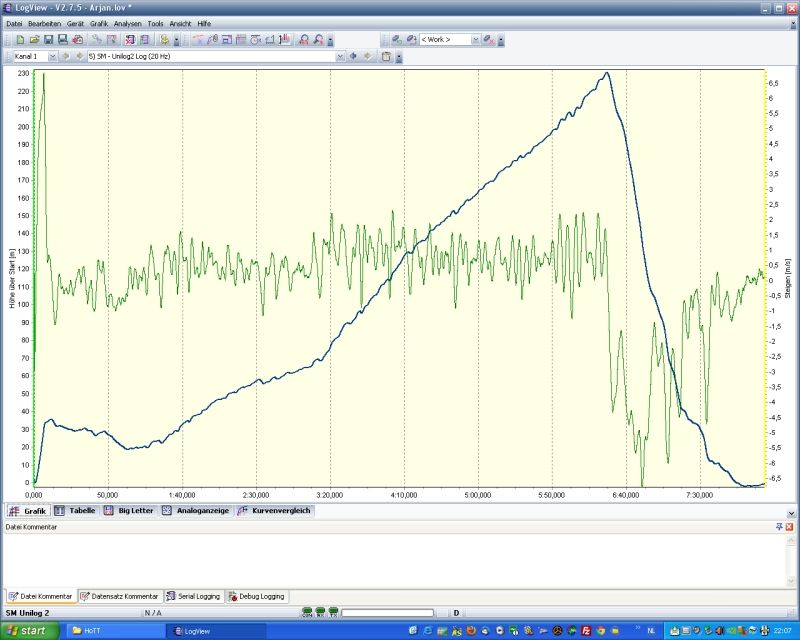Click the open file folder icon
Image resolution: width=800 pixels, height=640 pixels.
[34, 40]
